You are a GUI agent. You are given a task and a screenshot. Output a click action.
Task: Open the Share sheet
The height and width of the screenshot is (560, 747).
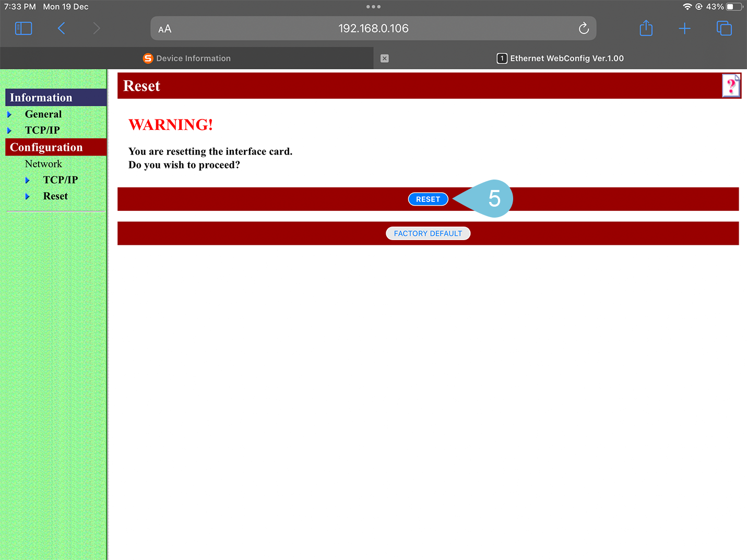click(646, 28)
